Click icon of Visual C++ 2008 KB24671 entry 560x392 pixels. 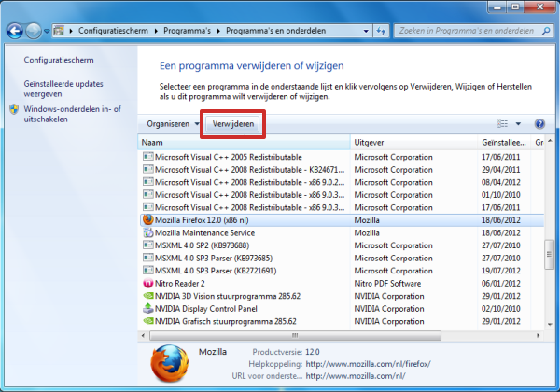point(147,169)
